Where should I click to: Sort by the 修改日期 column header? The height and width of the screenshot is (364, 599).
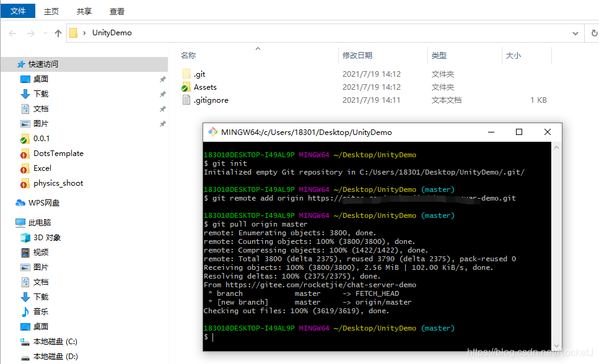tap(357, 55)
